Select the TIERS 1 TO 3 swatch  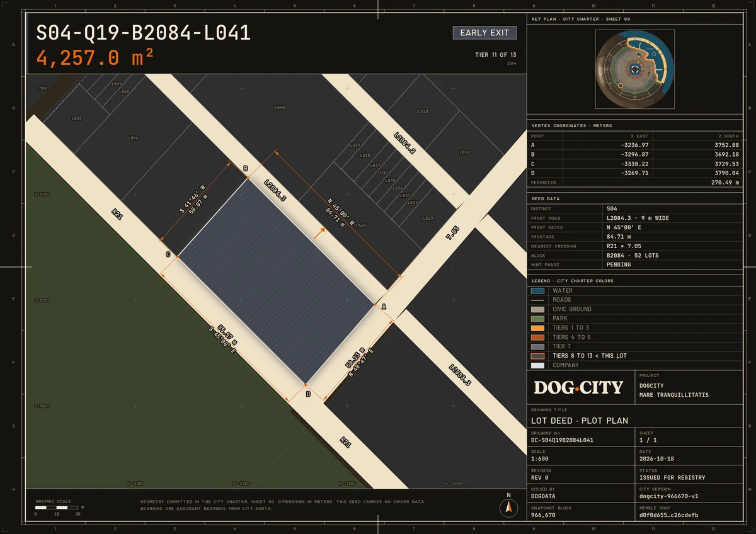537,328
